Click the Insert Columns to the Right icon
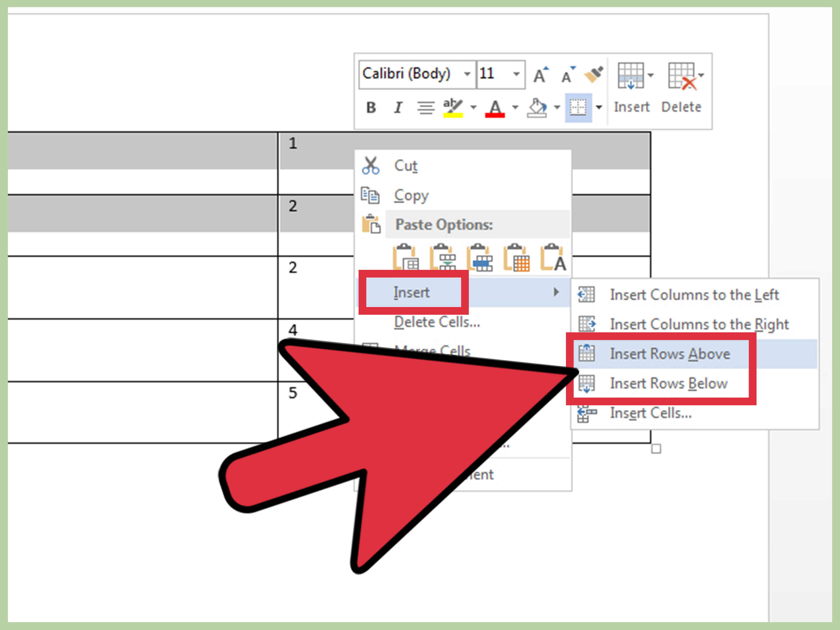The height and width of the screenshot is (630, 840). click(587, 324)
